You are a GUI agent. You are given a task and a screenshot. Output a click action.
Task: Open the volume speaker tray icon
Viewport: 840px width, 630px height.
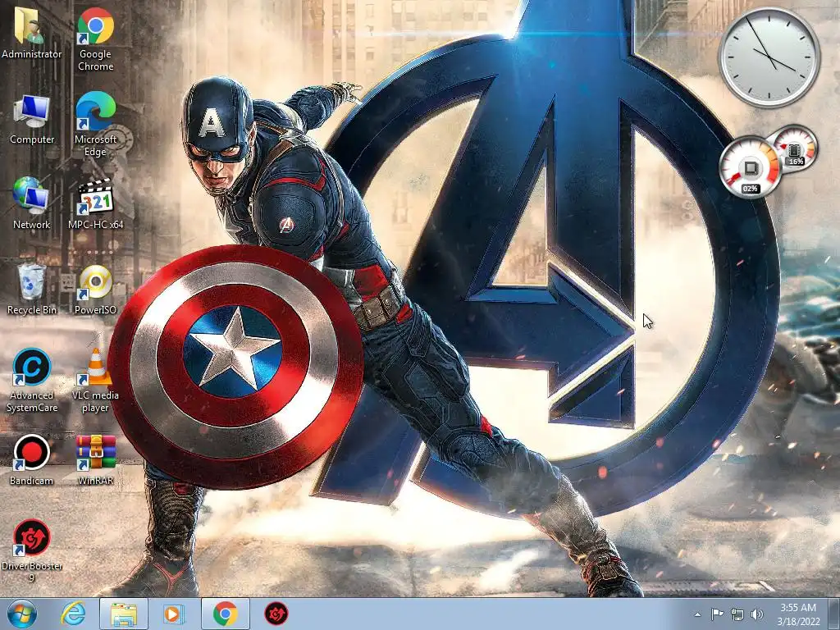[757, 614]
